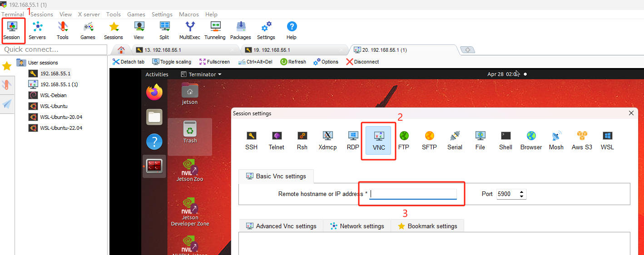
Task: Click the Disconnect button
Action: click(x=362, y=62)
